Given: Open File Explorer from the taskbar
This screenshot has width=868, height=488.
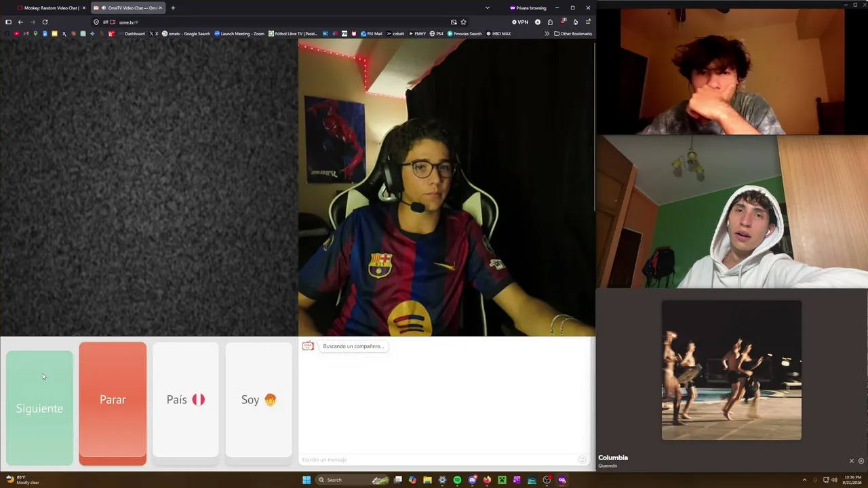Looking at the screenshot, I should [427, 480].
